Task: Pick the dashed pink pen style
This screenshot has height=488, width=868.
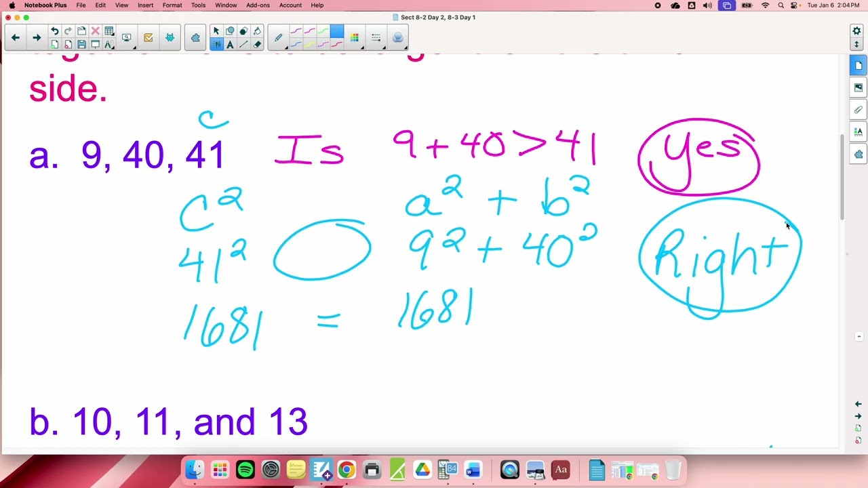Action: pos(323,45)
